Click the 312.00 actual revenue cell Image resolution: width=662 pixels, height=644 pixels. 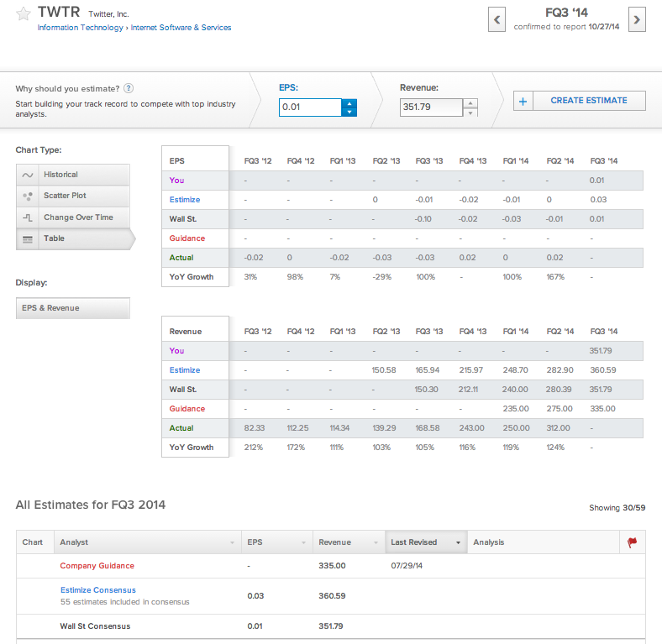coord(558,428)
